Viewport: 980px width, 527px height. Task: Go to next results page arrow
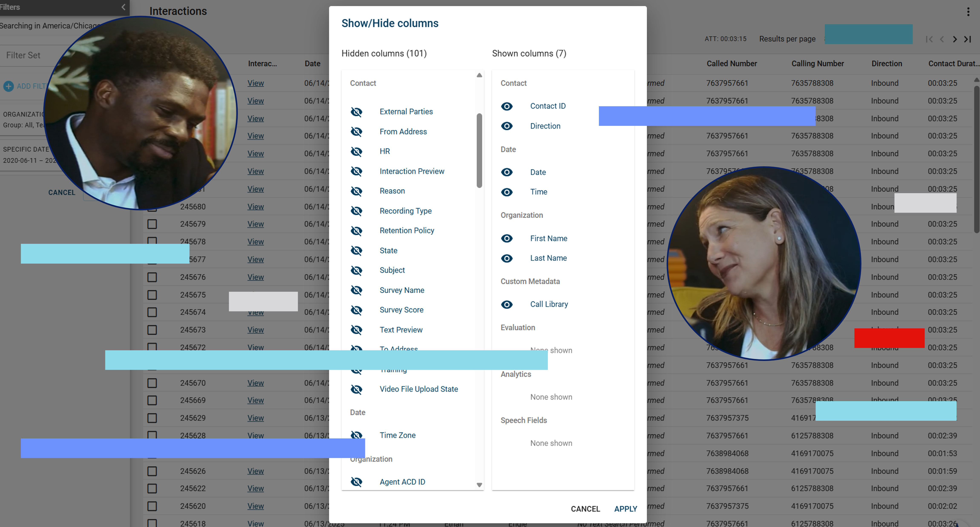[954, 39]
